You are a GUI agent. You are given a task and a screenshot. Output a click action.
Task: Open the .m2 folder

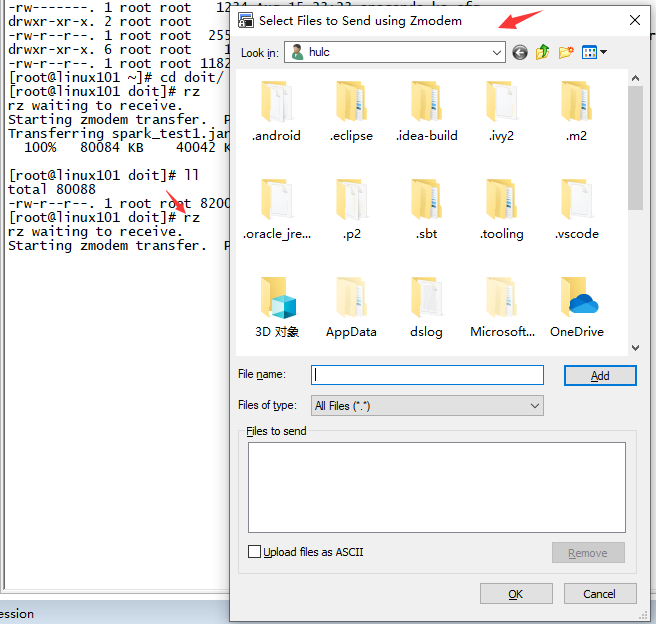coord(577,112)
